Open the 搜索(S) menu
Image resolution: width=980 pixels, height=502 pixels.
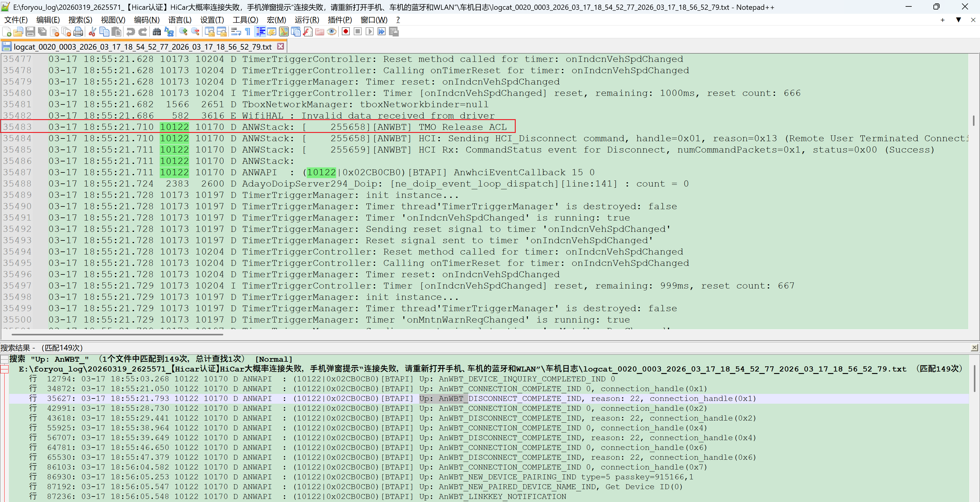(x=80, y=20)
